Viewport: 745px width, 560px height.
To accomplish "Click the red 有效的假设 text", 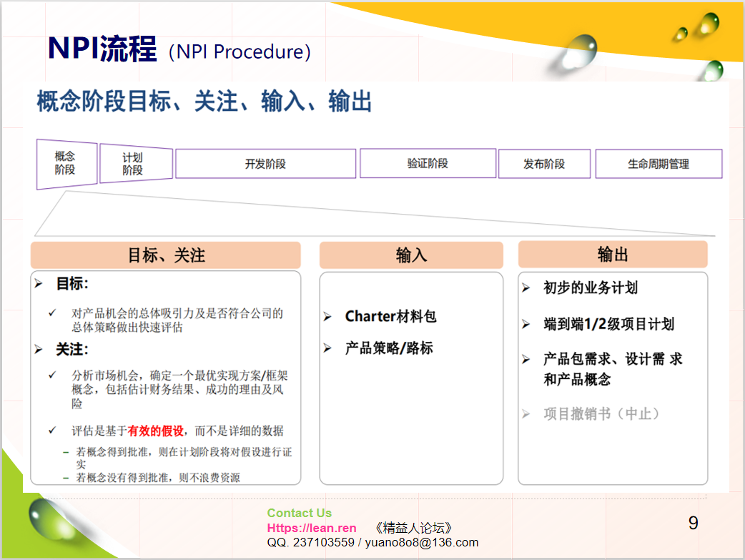I will [155, 431].
